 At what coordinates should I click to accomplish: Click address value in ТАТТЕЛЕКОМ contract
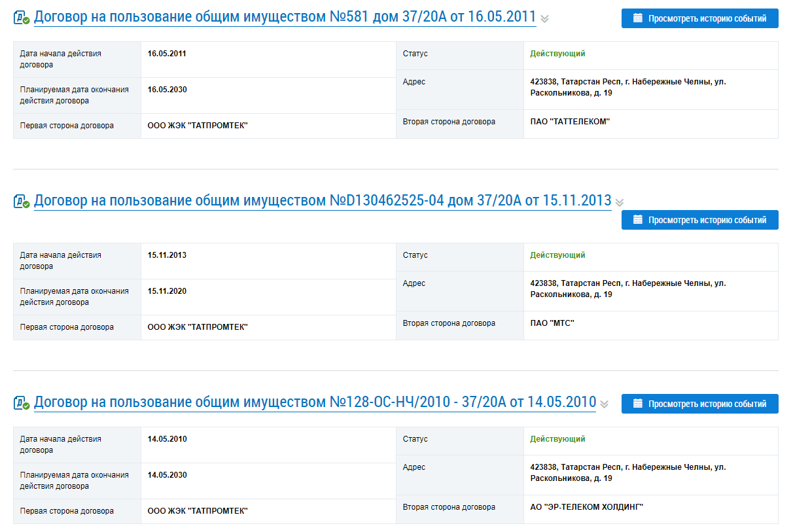(627, 88)
